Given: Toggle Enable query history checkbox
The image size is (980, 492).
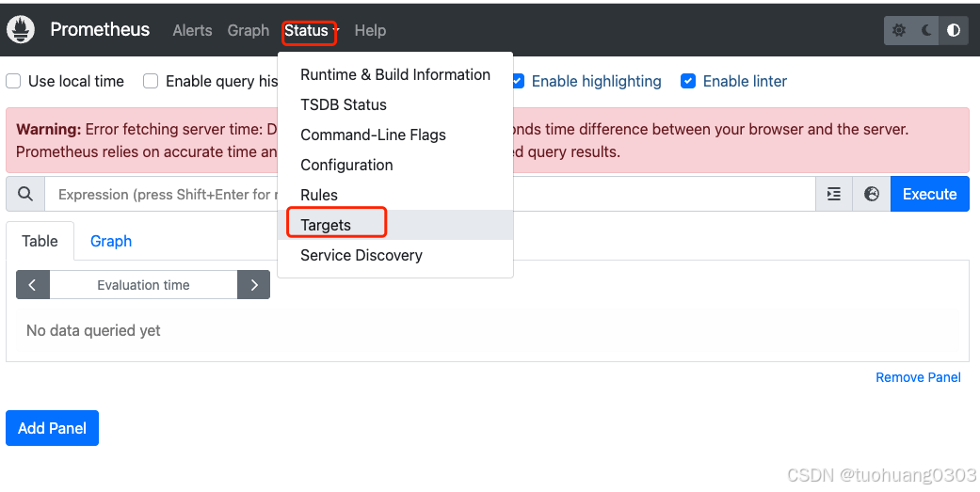Looking at the screenshot, I should 151,81.
